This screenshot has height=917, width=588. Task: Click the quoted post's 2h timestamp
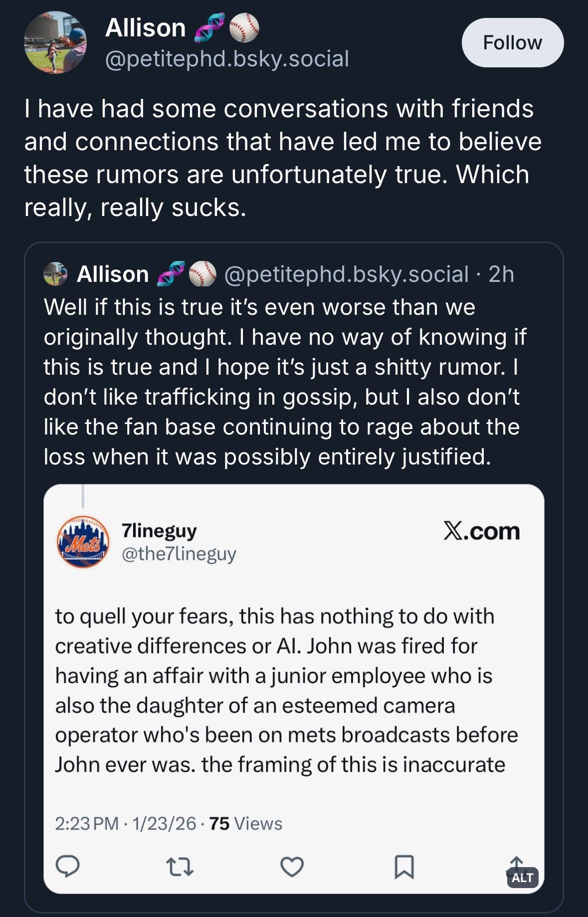(501, 274)
